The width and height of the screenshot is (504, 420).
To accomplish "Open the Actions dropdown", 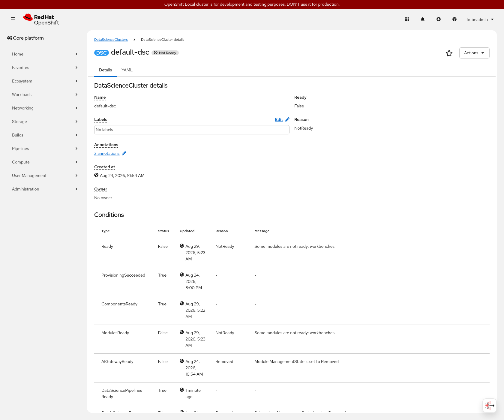I will (474, 53).
